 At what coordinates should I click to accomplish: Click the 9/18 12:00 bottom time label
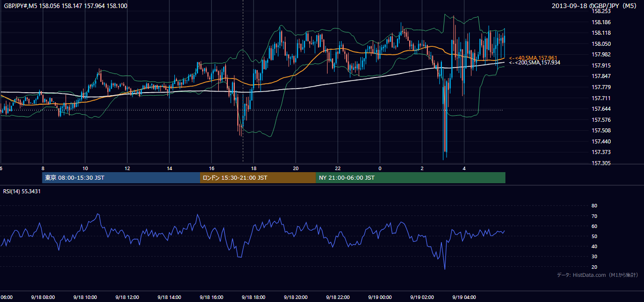point(127,297)
